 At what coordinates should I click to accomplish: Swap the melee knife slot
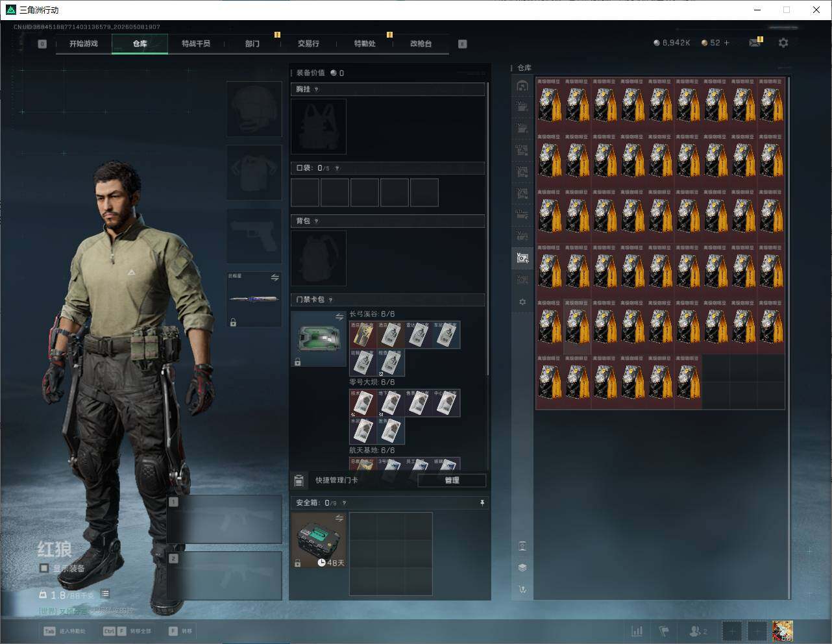coord(275,278)
